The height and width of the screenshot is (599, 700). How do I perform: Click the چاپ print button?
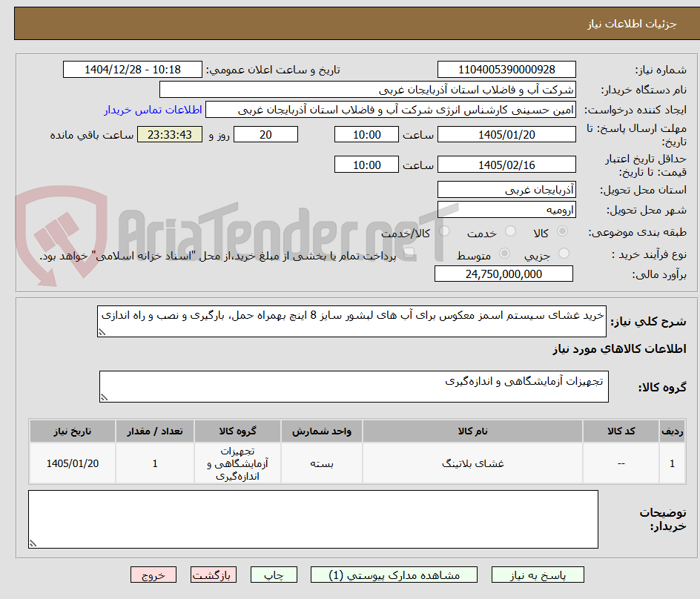274,575
